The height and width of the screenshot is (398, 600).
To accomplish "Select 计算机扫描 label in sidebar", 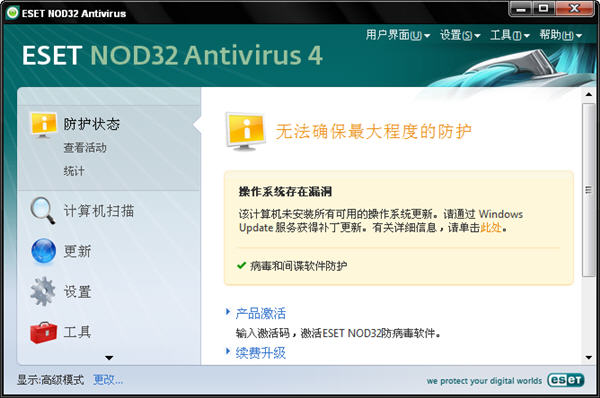I will pos(99,211).
